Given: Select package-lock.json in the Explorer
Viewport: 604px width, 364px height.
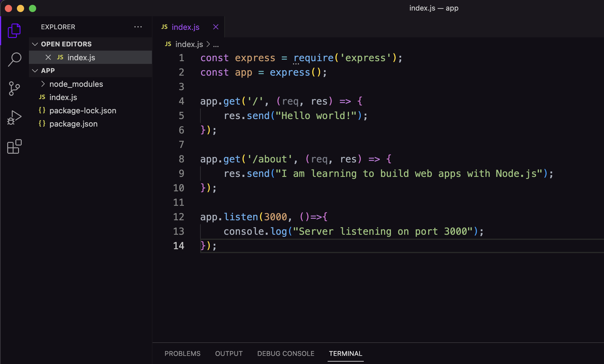Looking at the screenshot, I should pyautogui.click(x=83, y=110).
